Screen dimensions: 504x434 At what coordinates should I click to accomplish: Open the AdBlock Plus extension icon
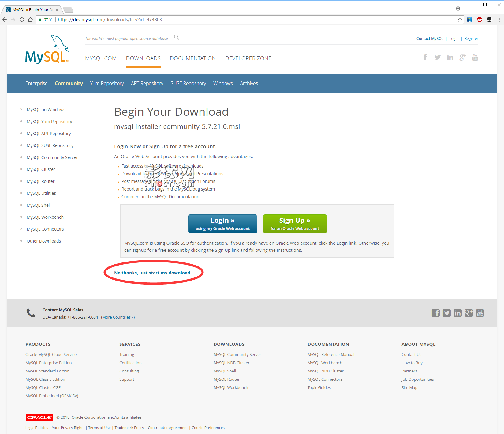coord(480,20)
